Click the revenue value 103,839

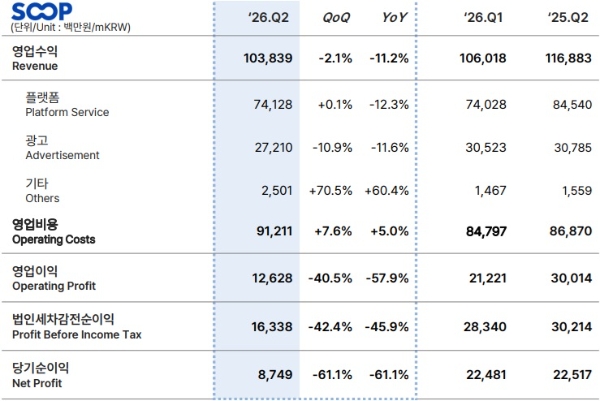[x=268, y=58]
